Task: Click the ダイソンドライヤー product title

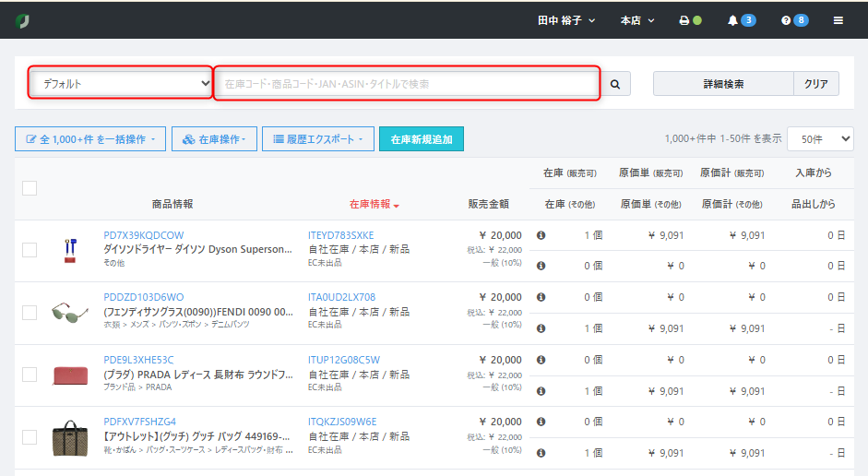Action: click(x=197, y=249)
